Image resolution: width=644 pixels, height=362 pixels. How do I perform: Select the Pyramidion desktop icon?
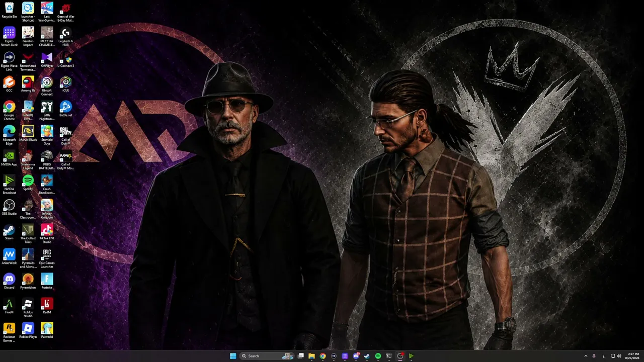(28, 282)
